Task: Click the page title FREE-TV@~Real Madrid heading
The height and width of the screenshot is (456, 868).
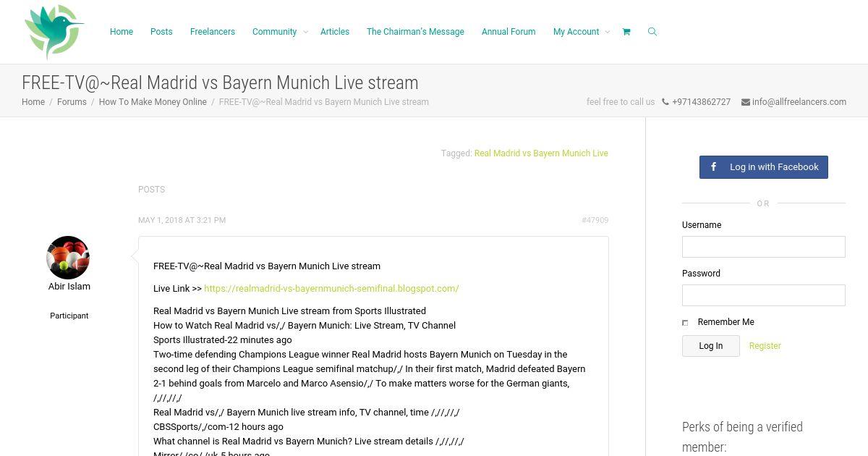Action: (x=220, y=83)
